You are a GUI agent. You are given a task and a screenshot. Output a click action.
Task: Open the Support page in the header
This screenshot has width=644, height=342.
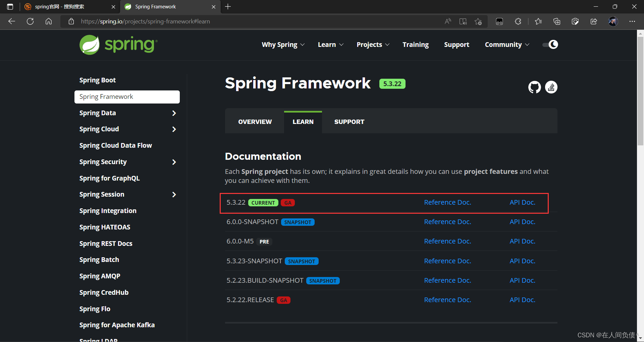[x=457, y=45]
